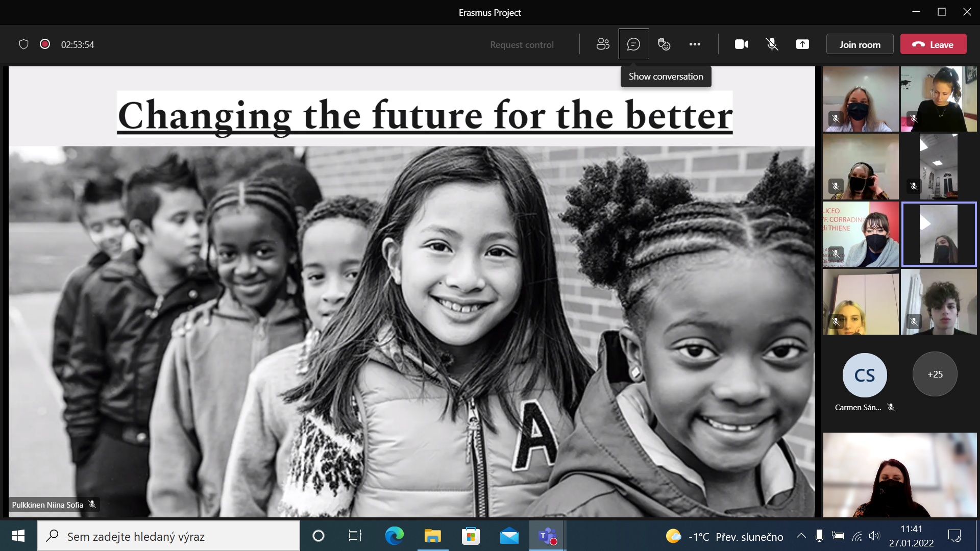Image resolution: width=980 pixels, height=551 pixels.
Task: Open Task View in the taskbar
Action: 355,536
